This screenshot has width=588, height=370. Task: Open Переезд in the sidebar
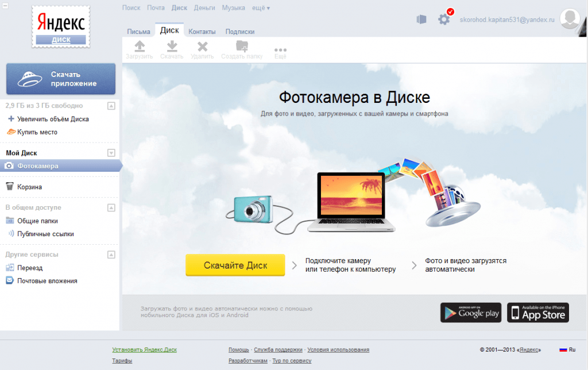[30, 268]
